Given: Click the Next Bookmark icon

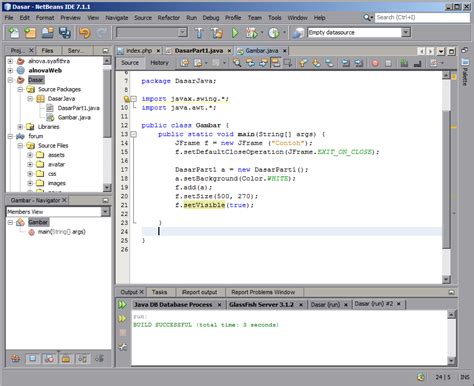Looking at the screenshot, I should click(x=316, y=62).
